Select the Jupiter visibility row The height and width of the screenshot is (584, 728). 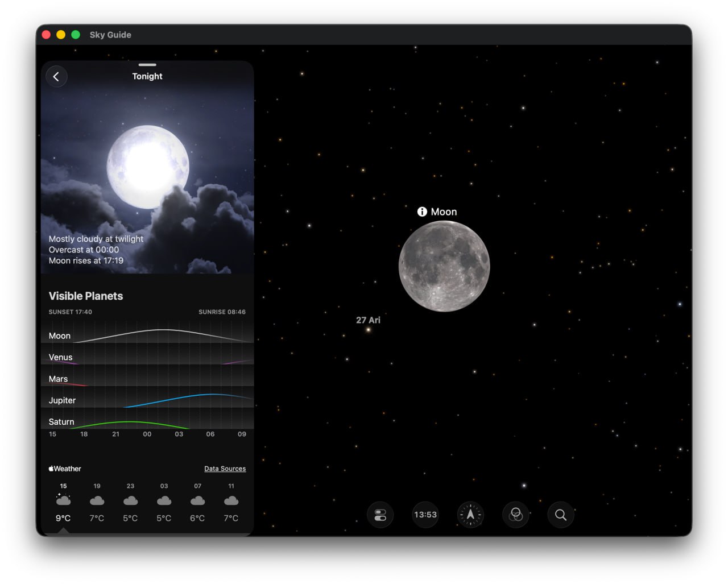pos(147,400)
